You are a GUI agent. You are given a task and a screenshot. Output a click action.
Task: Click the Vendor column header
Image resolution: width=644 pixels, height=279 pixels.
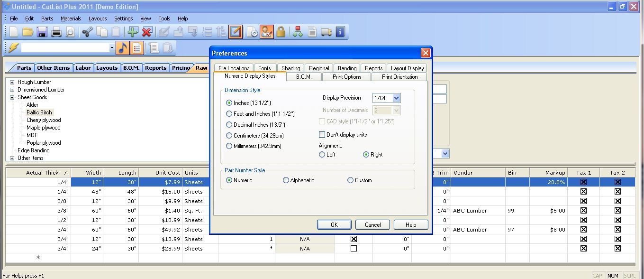(x=478, y=173)
